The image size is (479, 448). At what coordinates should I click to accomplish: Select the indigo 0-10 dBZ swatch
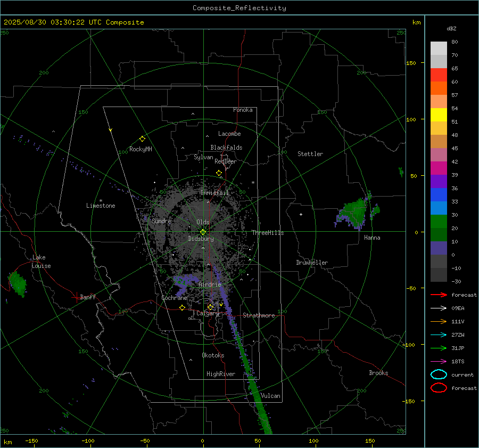(439, 248)
